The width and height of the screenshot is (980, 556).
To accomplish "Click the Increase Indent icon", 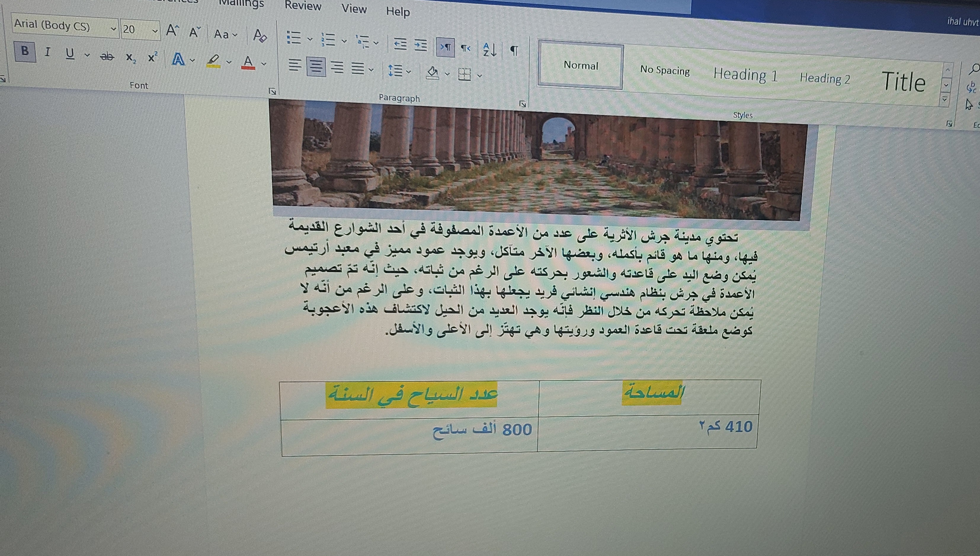I will (x=421, y=46).
